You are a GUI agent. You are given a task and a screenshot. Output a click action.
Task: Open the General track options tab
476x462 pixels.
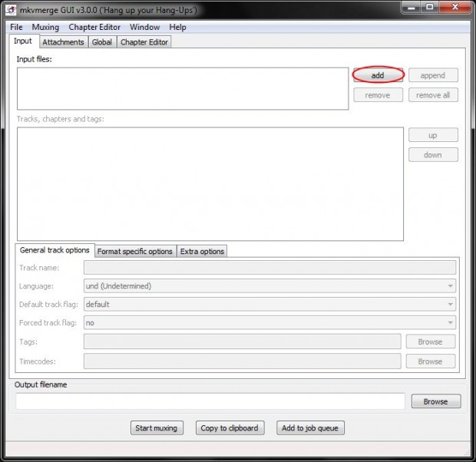(55, 250)
